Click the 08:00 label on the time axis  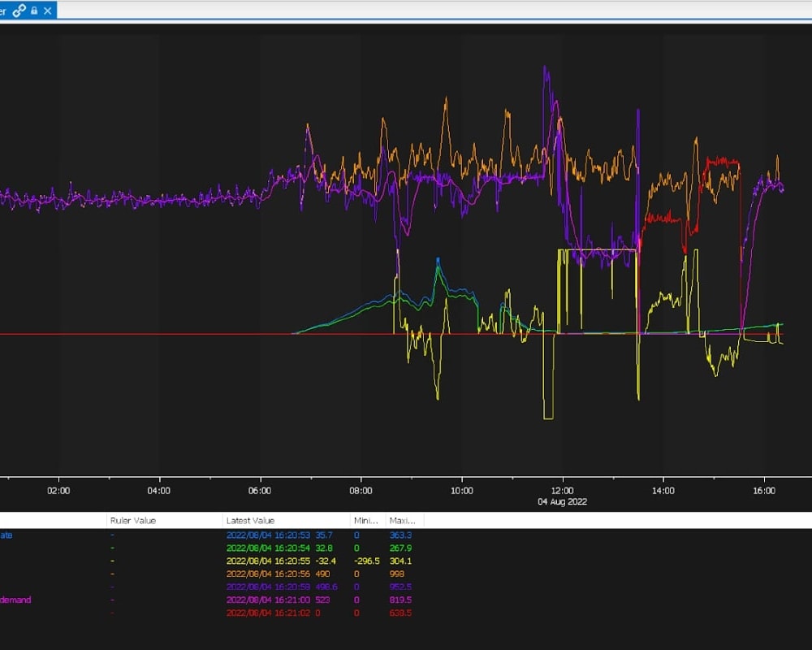361,491
